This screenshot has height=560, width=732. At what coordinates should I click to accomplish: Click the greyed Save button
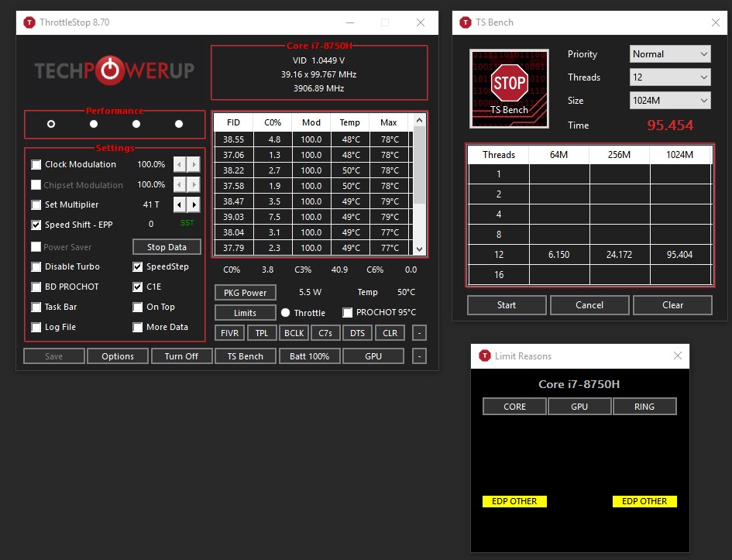click(x=54, y=356)
